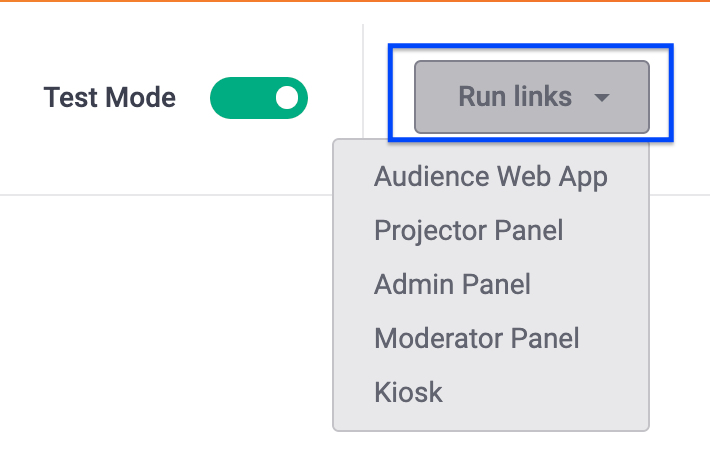Select Projector Panel in the dropdown
The width and height of the screenshot is (710, 468).
click(x=469, y=230)
